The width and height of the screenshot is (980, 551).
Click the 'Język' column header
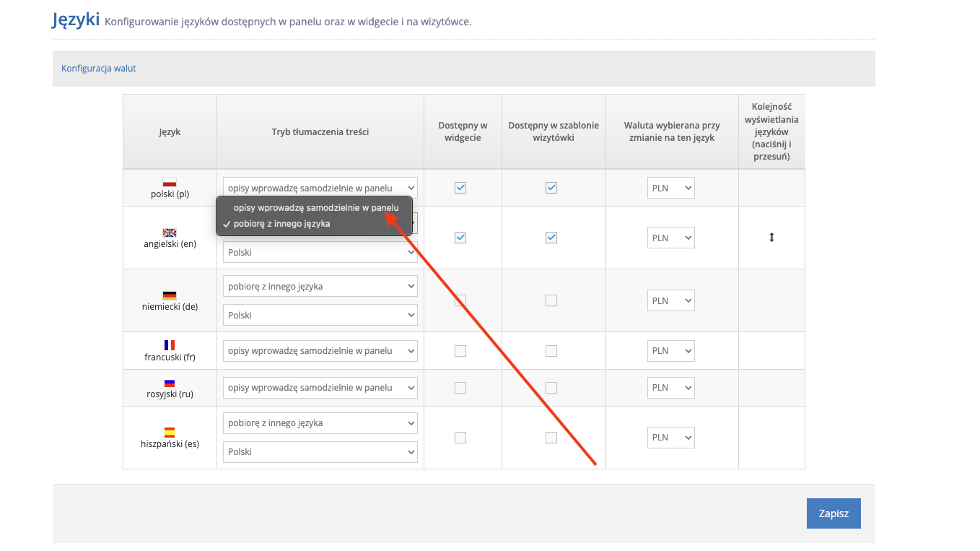click(170, 132)
